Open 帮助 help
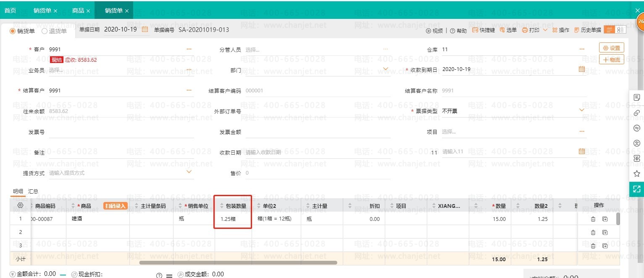Screen dimensions: 644x278 458,31
